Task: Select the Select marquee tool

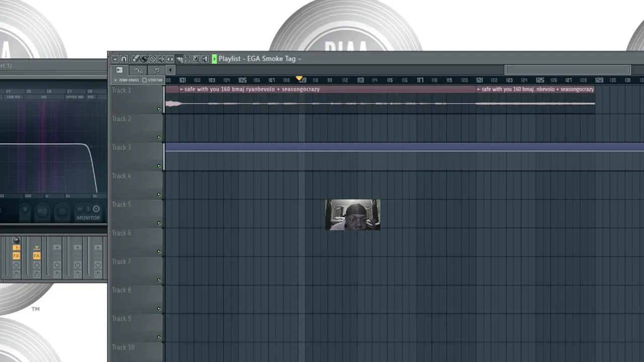Action: click(x=188, y=59)
